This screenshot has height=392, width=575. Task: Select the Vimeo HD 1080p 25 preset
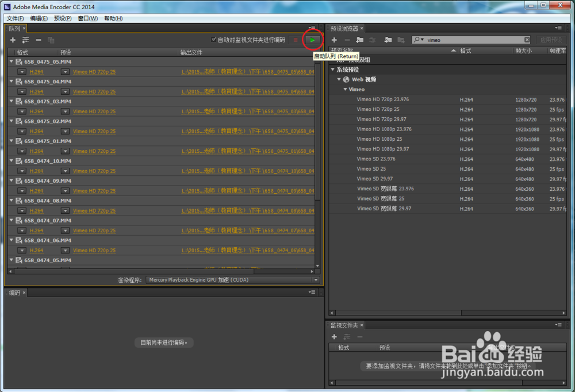tap(379, 139)
